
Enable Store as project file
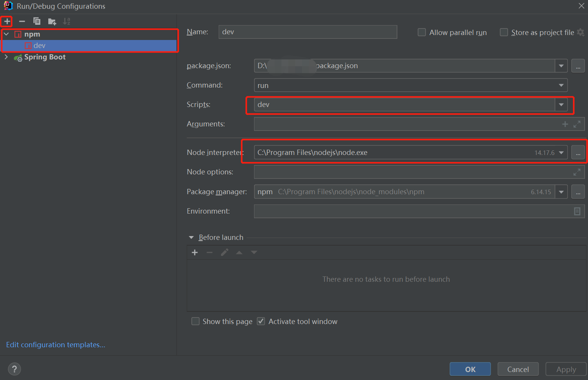point(504,32)
